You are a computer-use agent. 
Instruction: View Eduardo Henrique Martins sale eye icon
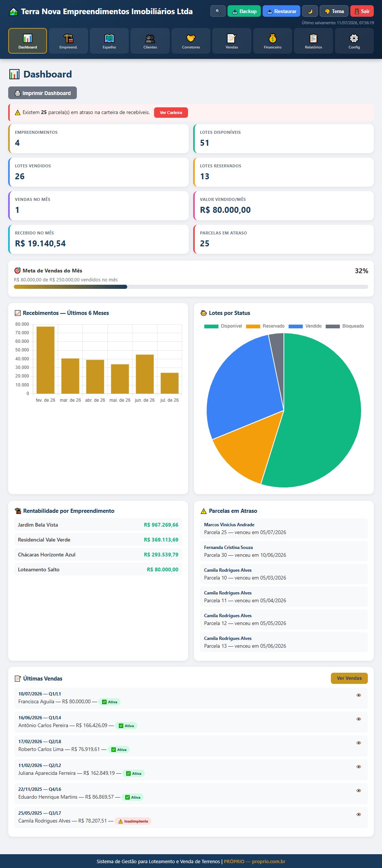coord(358,790)
